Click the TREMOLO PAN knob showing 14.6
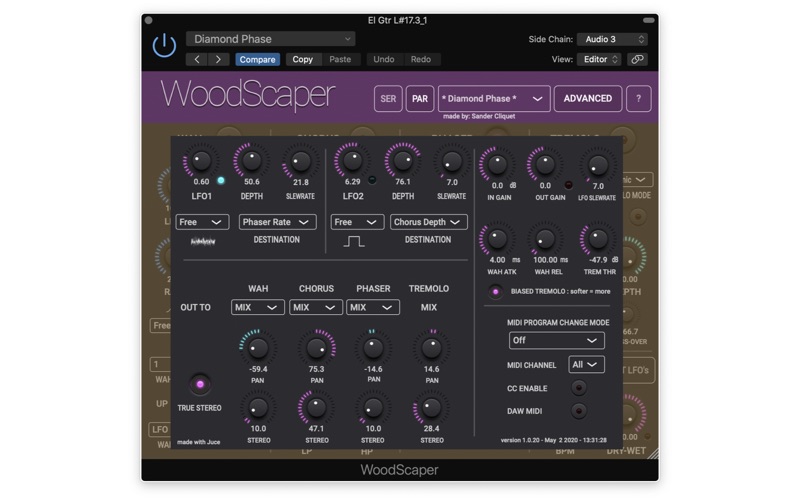 tap(432, 348)
